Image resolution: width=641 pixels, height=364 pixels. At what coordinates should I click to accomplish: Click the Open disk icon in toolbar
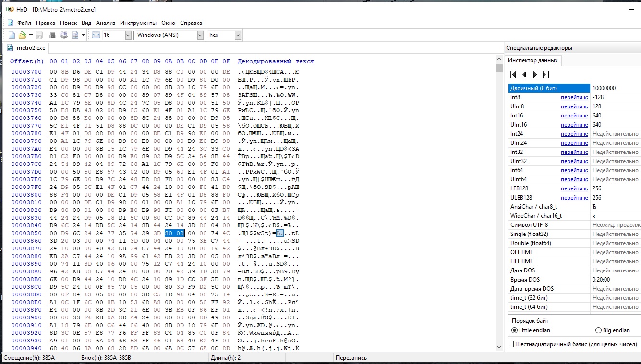click(63, 35)
